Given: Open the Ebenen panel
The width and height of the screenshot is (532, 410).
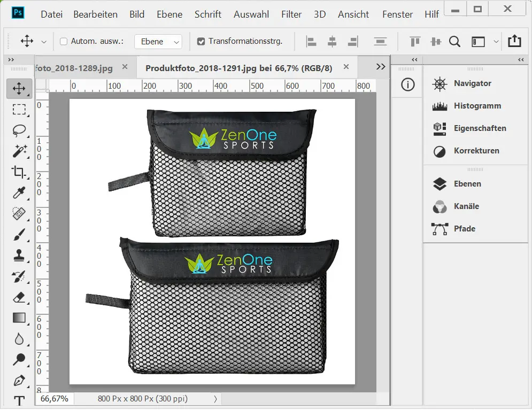Looking at the screenshot, I should (x=467, y=184).
